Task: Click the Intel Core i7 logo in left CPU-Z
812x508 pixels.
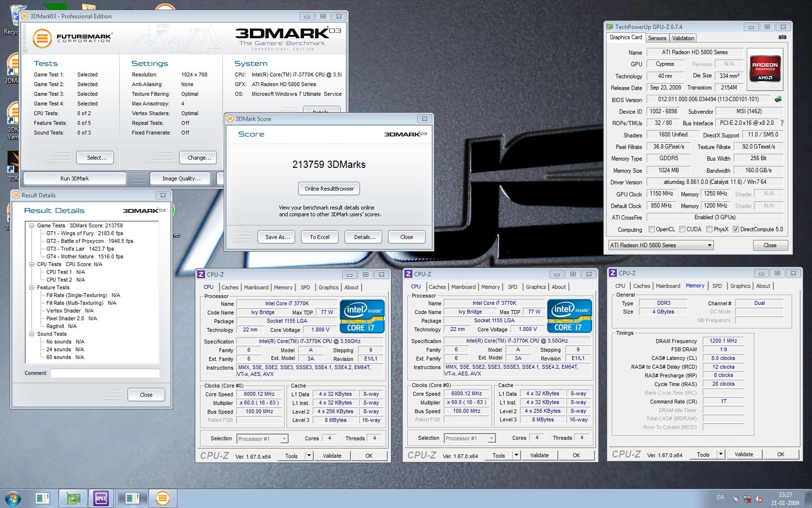Action: coord(362,316)
